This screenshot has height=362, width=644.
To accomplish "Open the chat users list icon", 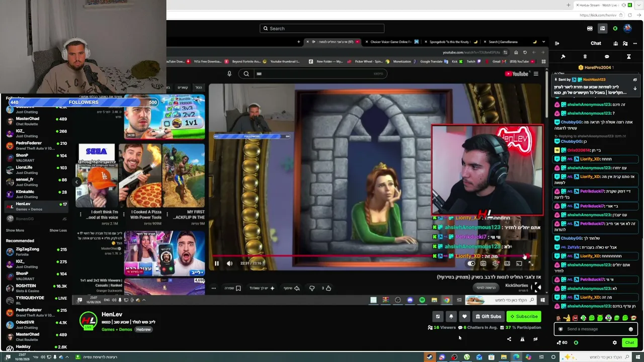I will (625, 43).
